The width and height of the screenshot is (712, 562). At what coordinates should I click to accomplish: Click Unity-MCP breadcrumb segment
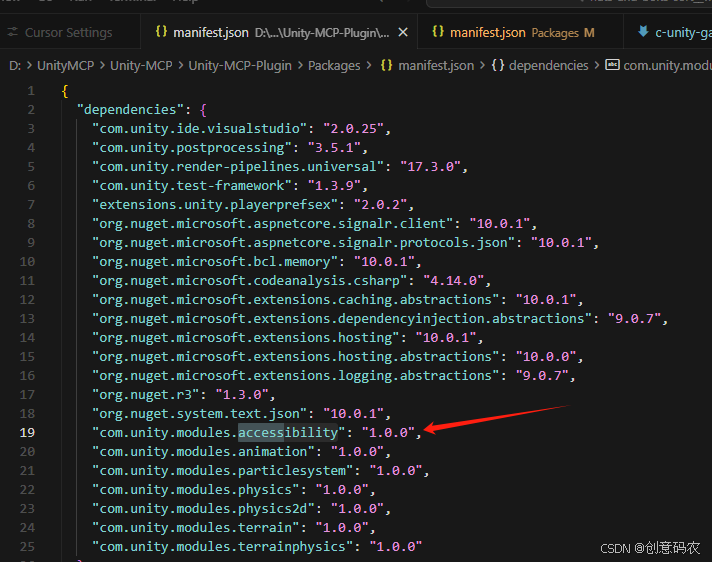141,66
